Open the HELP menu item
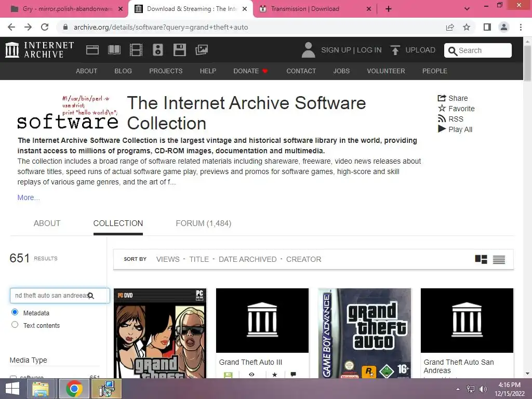Viewport: 532px width, 399px height. point(208,71)
